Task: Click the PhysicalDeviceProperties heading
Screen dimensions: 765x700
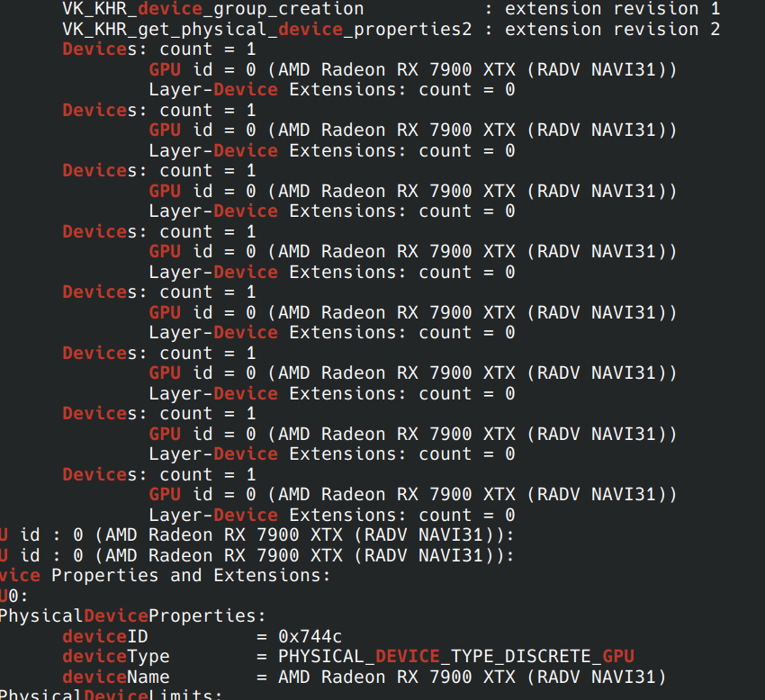Action: coord(132,616)
